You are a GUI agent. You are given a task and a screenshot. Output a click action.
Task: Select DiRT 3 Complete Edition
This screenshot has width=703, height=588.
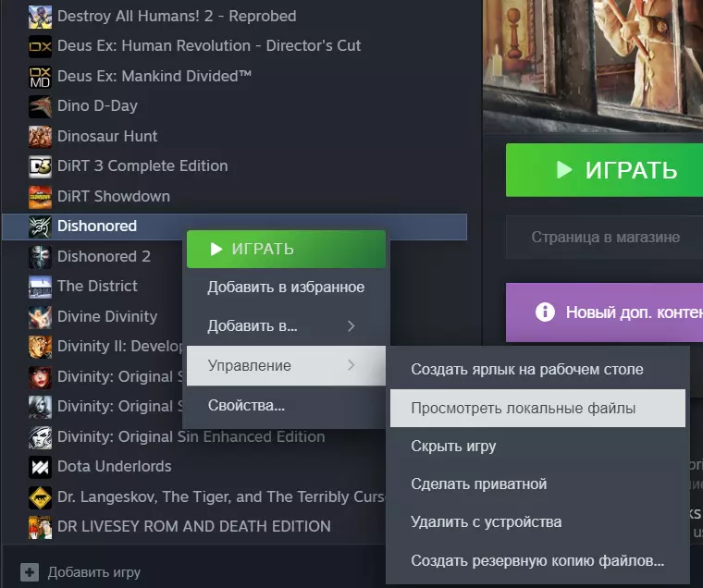(x=142, y=166)
